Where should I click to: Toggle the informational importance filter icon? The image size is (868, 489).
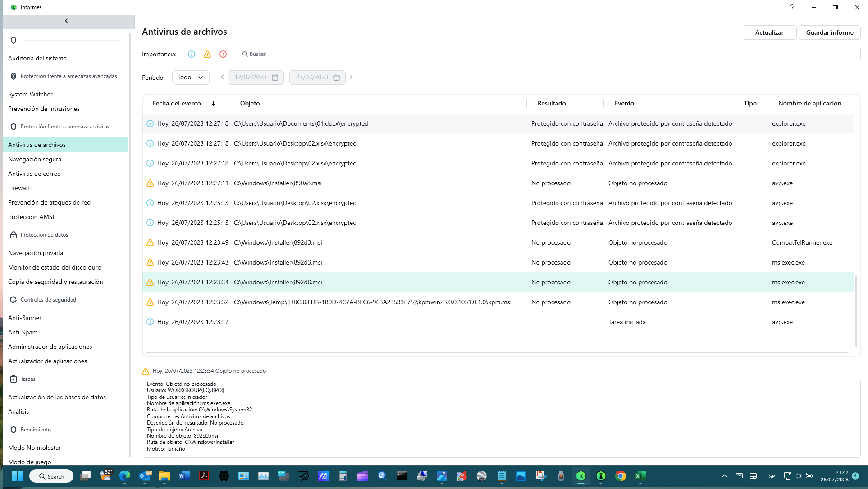(192, 54)
